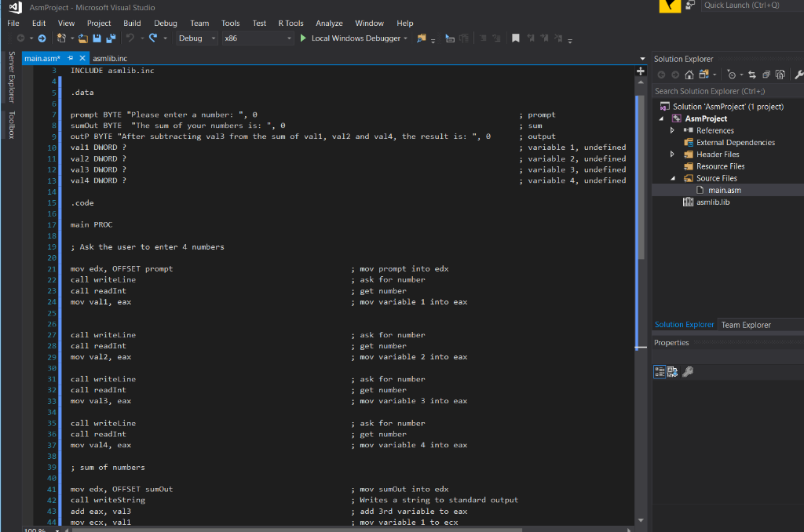Viewport: 804px width, 532px height.
Task: Open the Build menu
Action: 132,23
